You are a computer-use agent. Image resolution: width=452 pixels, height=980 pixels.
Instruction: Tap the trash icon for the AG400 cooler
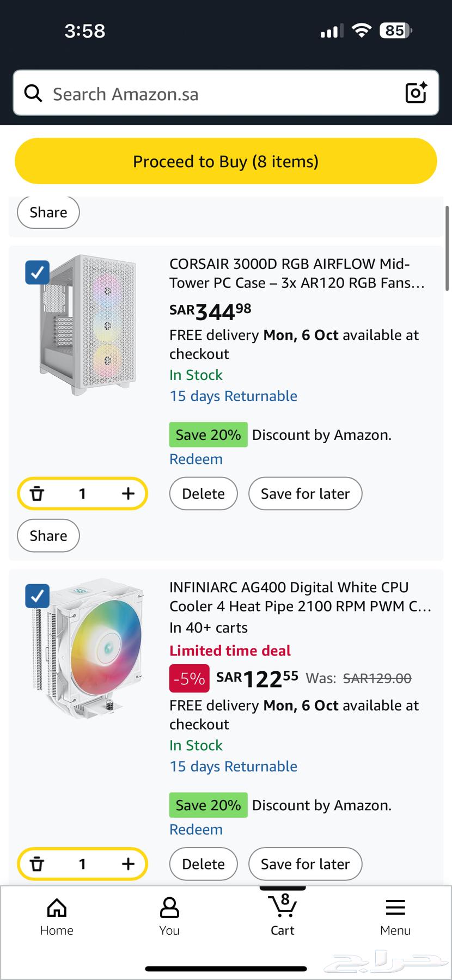37,863
